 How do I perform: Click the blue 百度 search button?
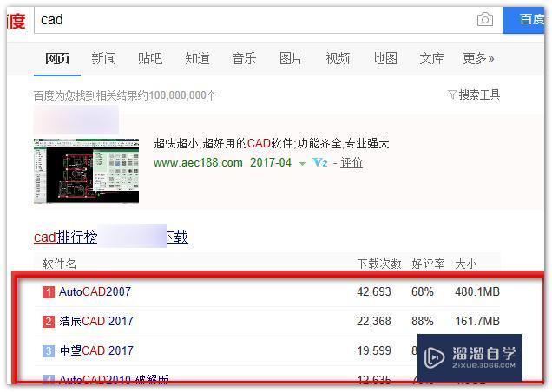click(523, 20)
